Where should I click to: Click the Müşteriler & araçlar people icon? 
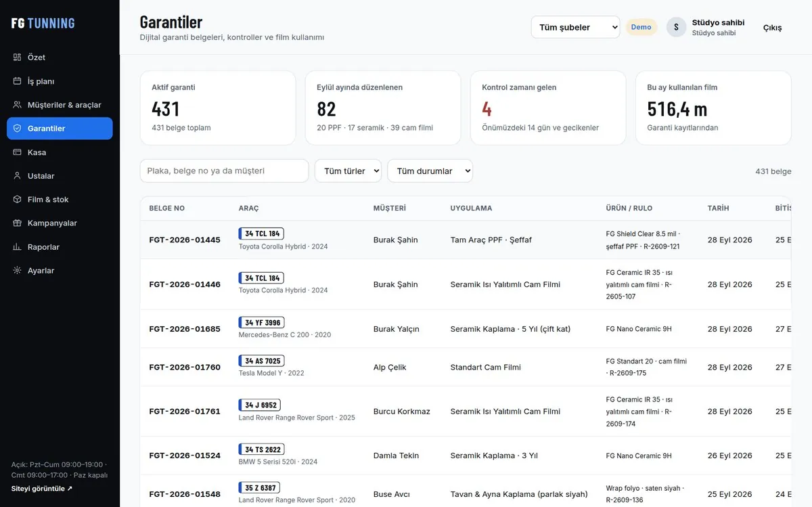coord(18,105)
